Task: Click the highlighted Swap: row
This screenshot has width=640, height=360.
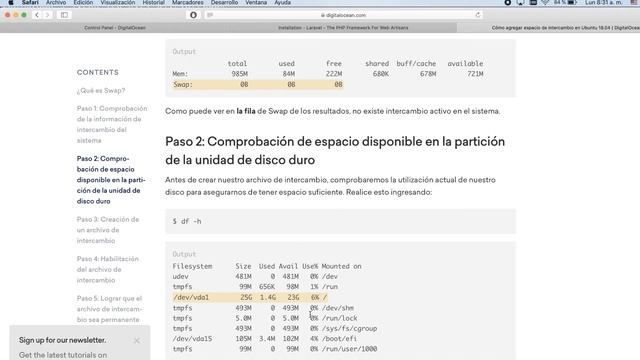Action: [x=258, y=84]
